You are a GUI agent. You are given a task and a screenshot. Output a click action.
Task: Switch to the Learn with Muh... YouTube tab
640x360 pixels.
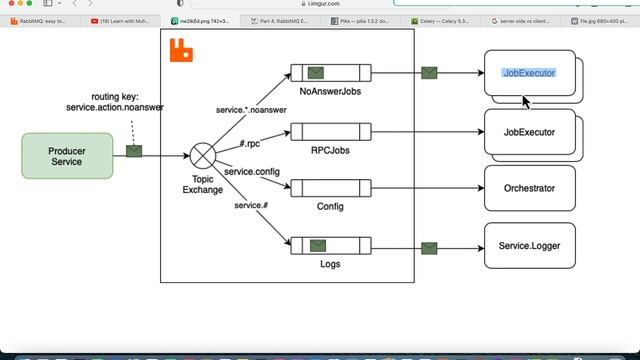coord(120,21)
